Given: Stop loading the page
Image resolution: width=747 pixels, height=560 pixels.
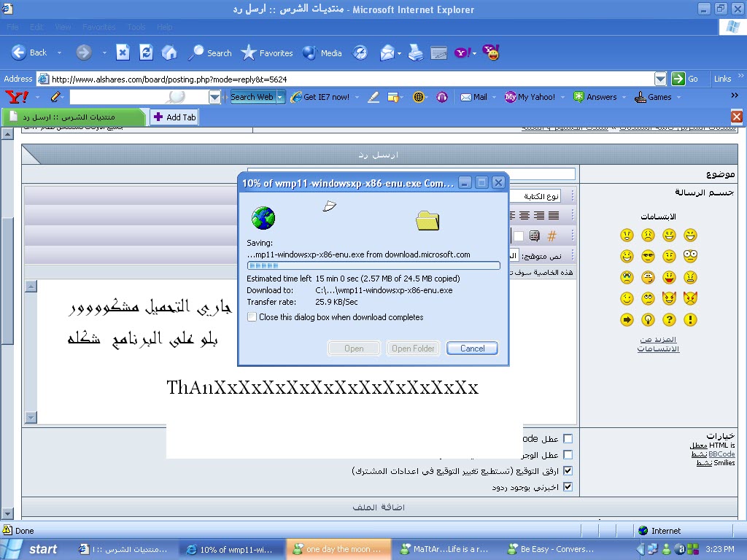Looking at the screenshot, I should [x=123, y=52].
